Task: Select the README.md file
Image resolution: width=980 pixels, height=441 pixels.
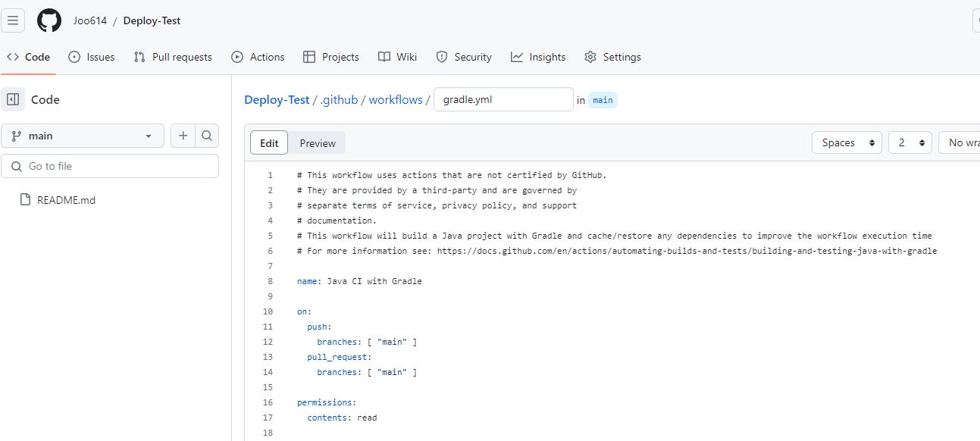Action: pyautogui.click(x=65, y=199)
